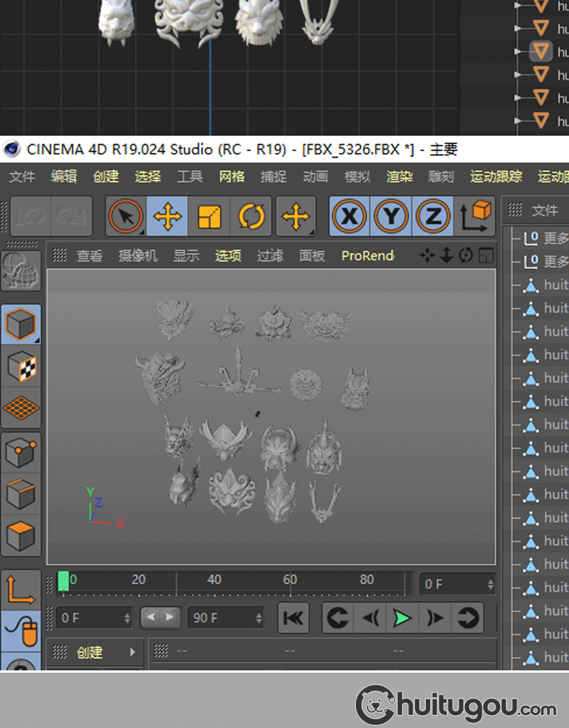Open the 文件 main menu

coord(22,177)
